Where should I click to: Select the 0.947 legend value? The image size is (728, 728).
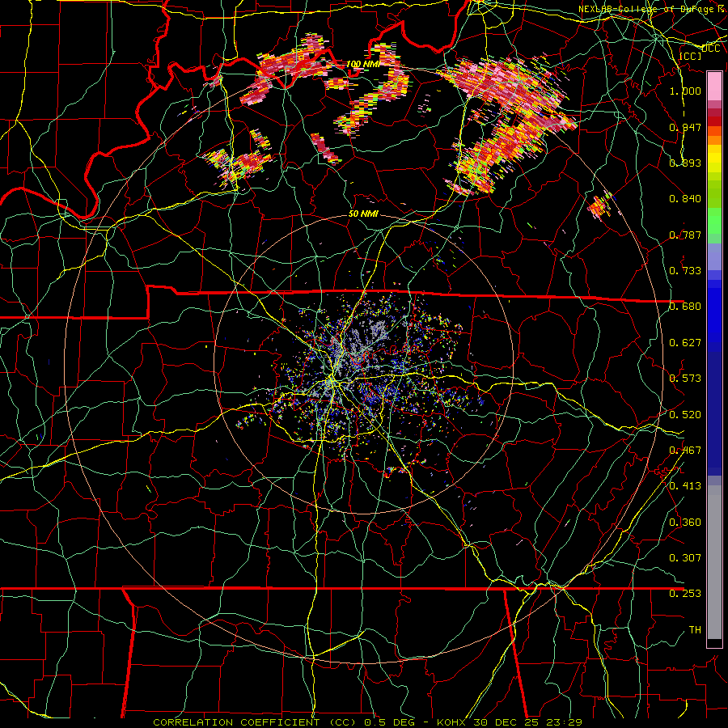[685, 127]
